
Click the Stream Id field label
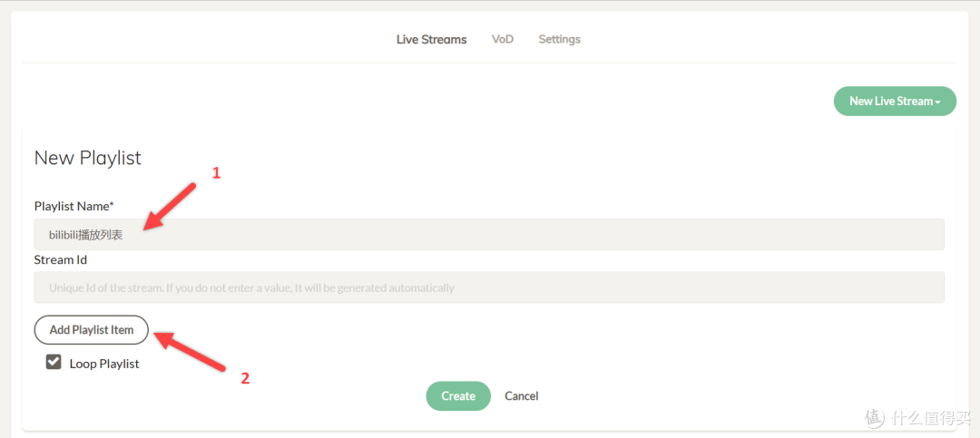coord(61,259)
